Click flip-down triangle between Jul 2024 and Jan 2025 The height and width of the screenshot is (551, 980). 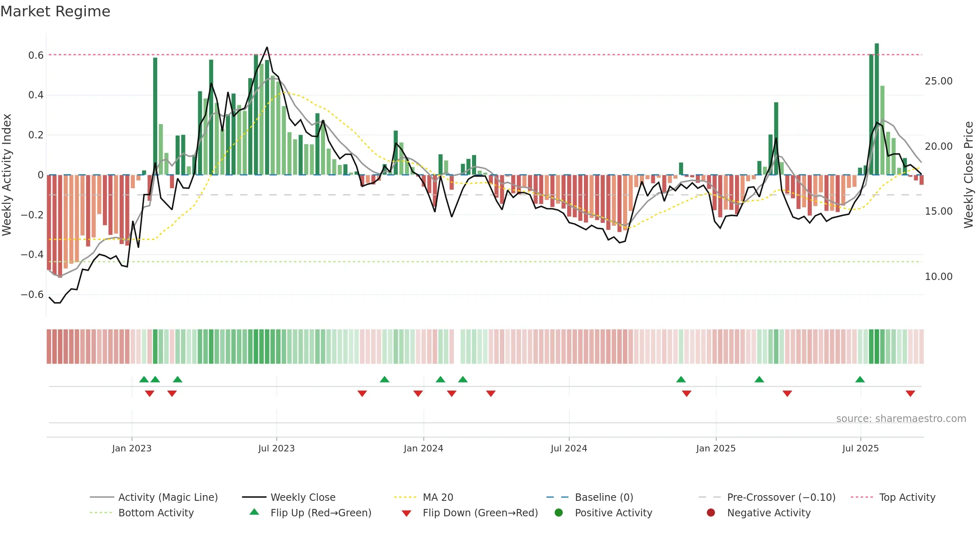click(x=686, y=393)
